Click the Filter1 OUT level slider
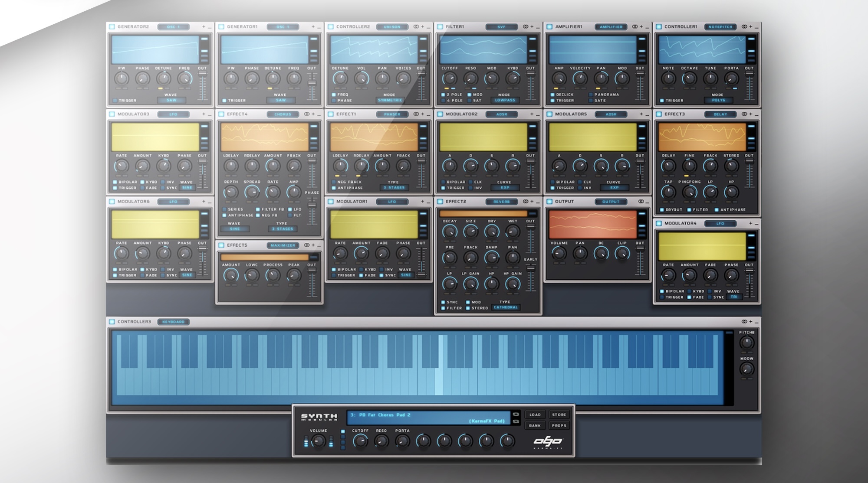The height and width of the screenshot is (483, 868). [x=530, y=87]
